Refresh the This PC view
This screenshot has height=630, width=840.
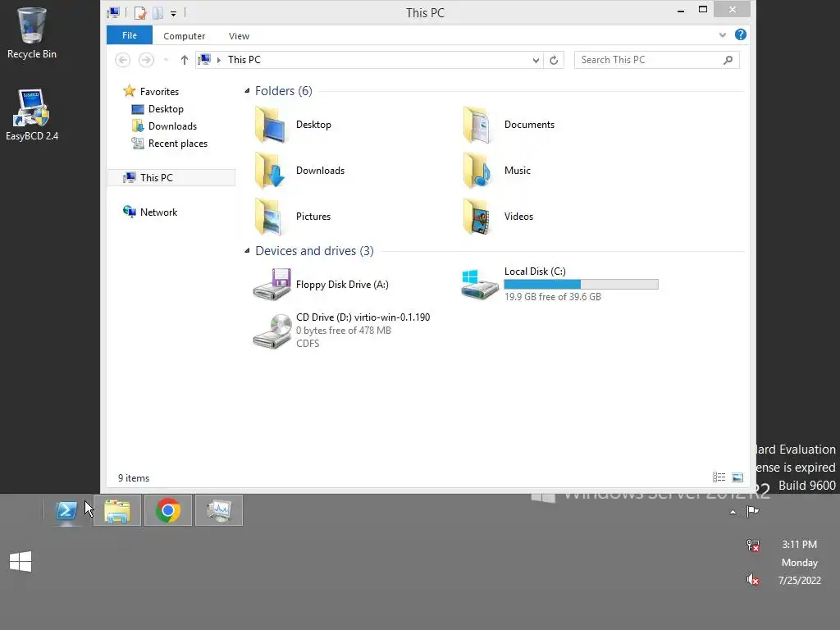click(554, 60)
